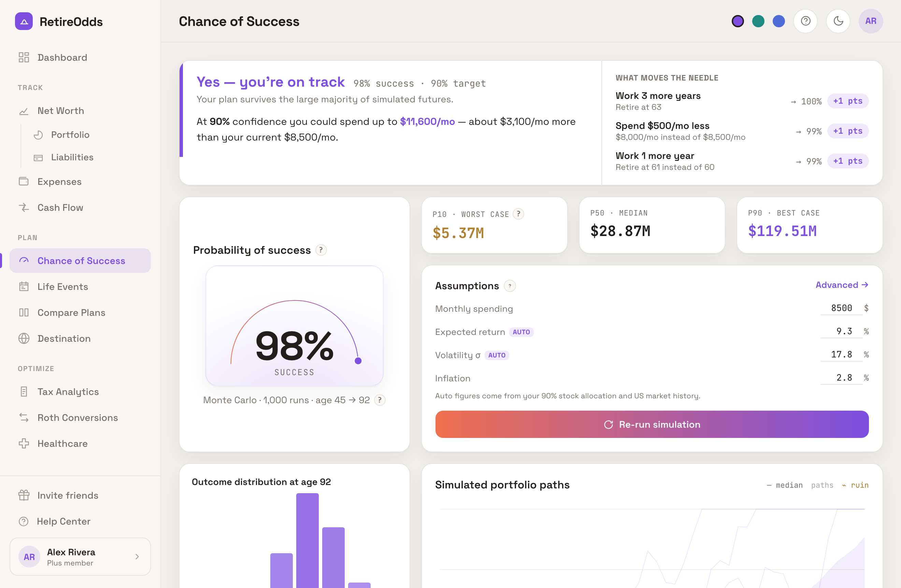Screen dimensions: 901x588
Task: Click the Roth Conversions swap icon
Action: point(24,417)
